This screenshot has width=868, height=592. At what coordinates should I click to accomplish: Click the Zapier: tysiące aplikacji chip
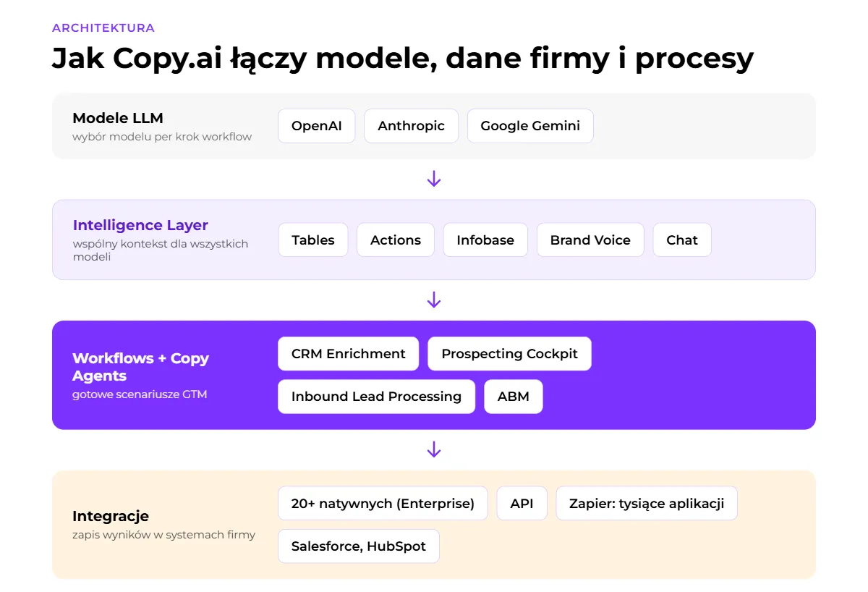(x=647, y=504)
